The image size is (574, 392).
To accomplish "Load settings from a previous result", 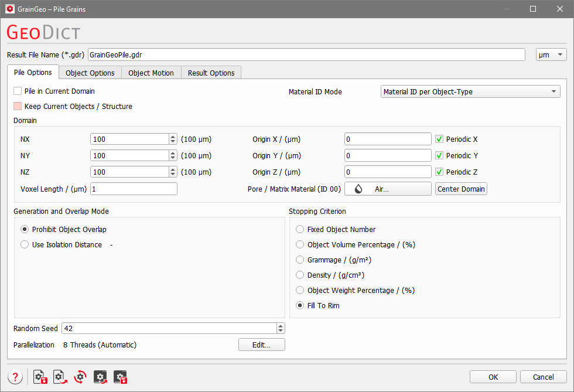I will coord(100,377).
